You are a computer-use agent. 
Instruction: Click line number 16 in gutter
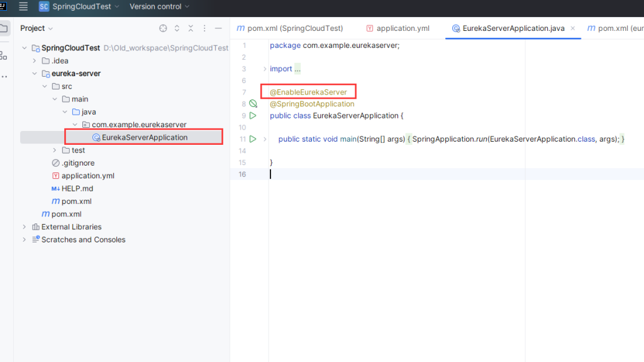tap(242, 174)
